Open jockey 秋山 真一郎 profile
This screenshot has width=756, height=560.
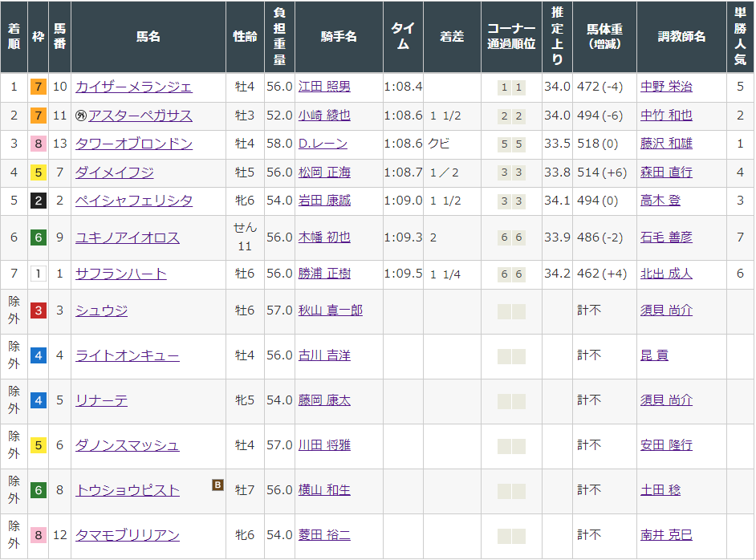point(331,310)
